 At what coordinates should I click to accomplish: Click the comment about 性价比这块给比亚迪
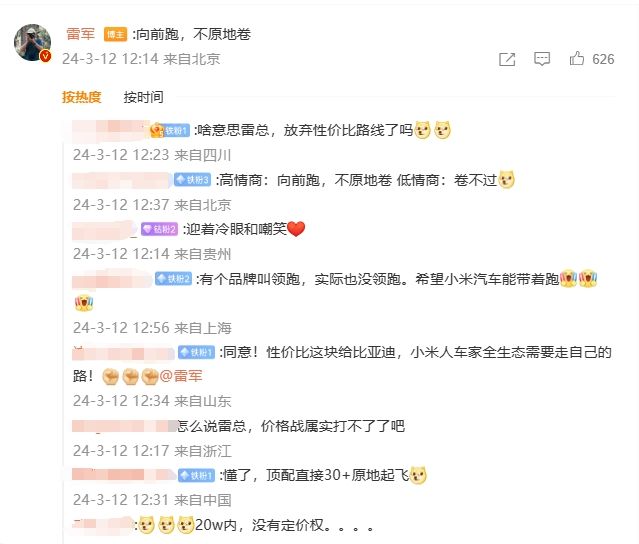(342, 364)
